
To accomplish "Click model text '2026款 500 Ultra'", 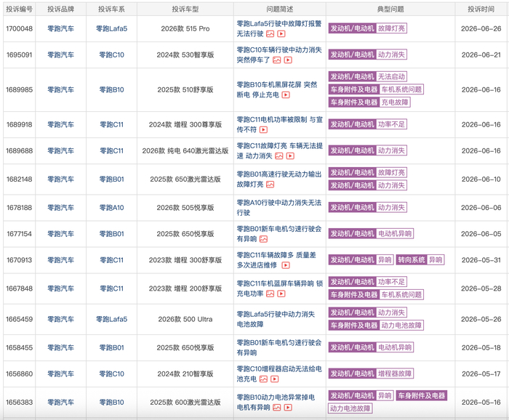I will coord(185,320).
